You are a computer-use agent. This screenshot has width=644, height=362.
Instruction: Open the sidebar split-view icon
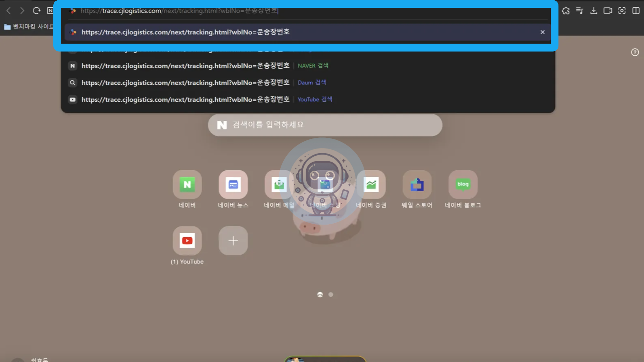pyautogui.click(x=636, y=11)
